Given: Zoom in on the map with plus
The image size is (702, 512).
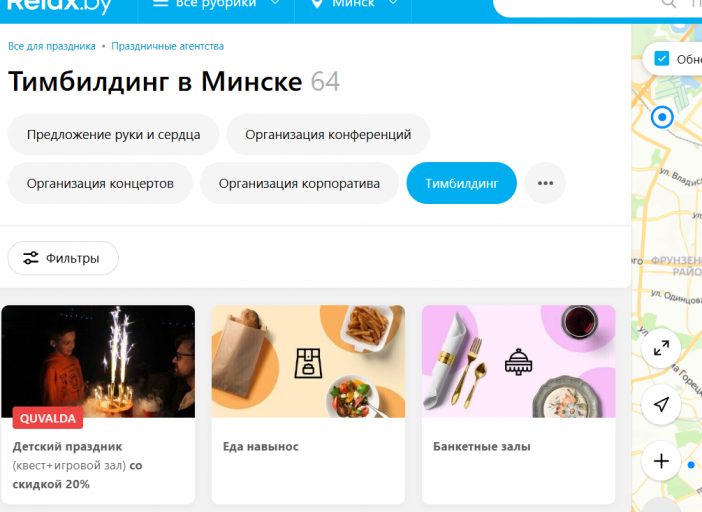Looking at the screenshot, I should point(661,461).
